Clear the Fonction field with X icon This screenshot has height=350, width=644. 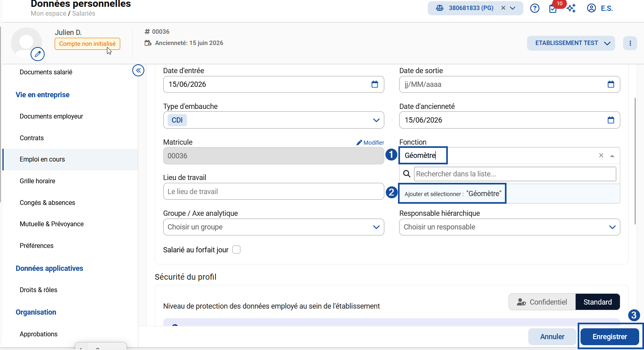click(601, 156)
